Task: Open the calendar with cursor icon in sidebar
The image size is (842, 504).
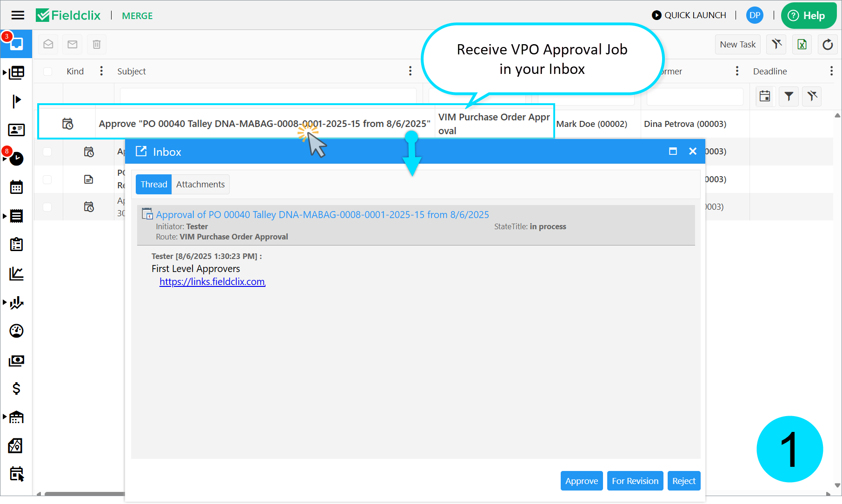Action: click(17, 474)
